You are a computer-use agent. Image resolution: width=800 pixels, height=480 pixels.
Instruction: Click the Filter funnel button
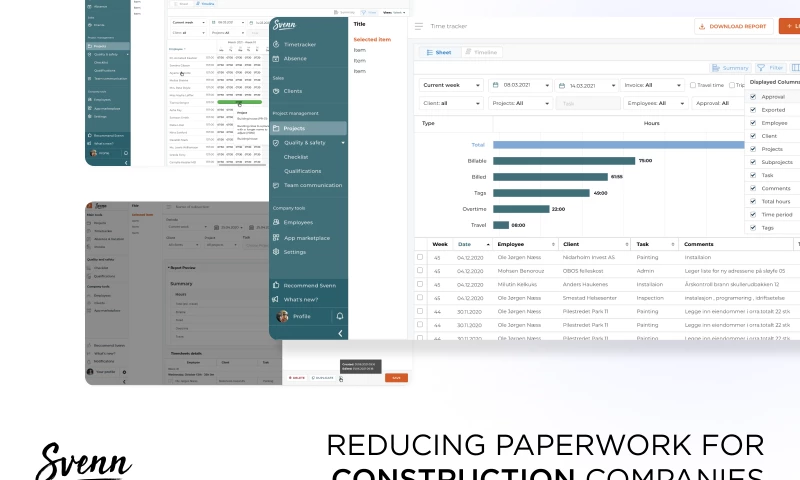coord(770,68)
